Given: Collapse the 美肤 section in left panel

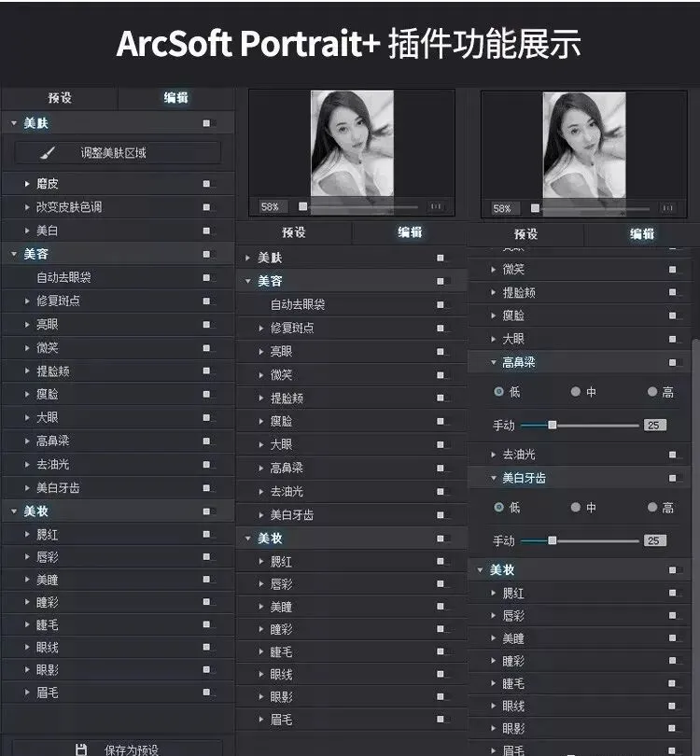Looking at the screenshot, I should pyautogui.click(x=14, y=123).
